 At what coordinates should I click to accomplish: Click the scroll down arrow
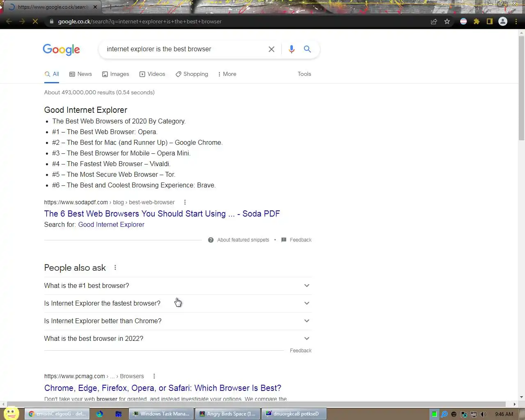tap(521, 397)
